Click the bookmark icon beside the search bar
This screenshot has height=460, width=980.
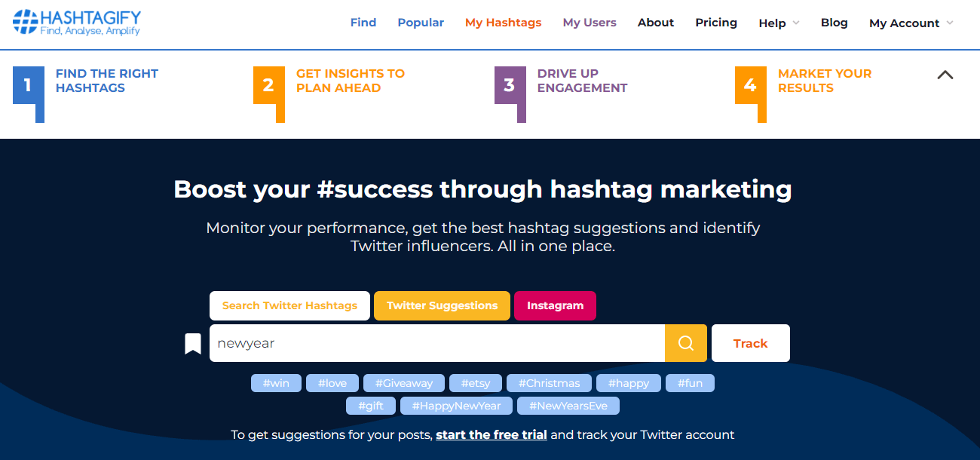tap(193, 343)
